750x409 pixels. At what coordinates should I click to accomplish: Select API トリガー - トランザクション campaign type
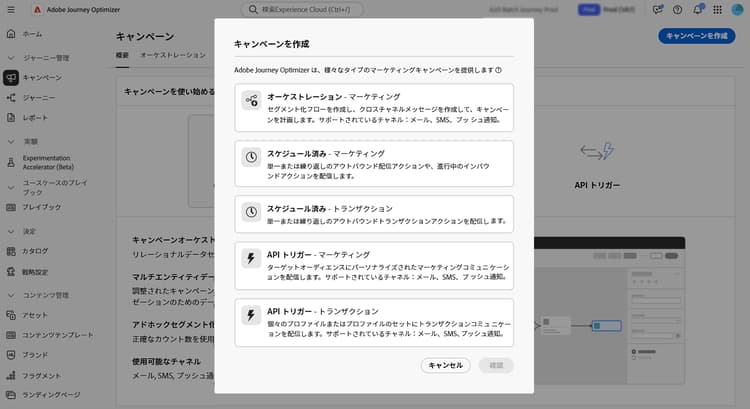tap(374, 322)
